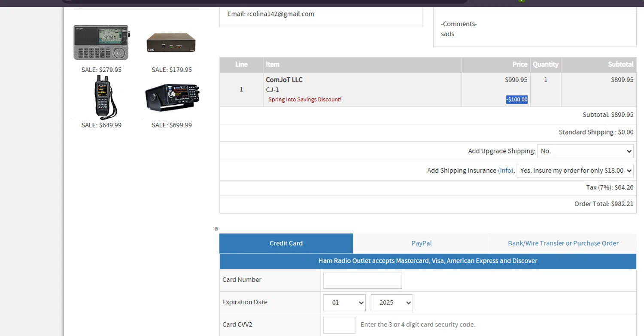Switch to Bank/Wire Transfer or Purchase Order tab
Screen dimensions: 644x336
click(563, 243)
